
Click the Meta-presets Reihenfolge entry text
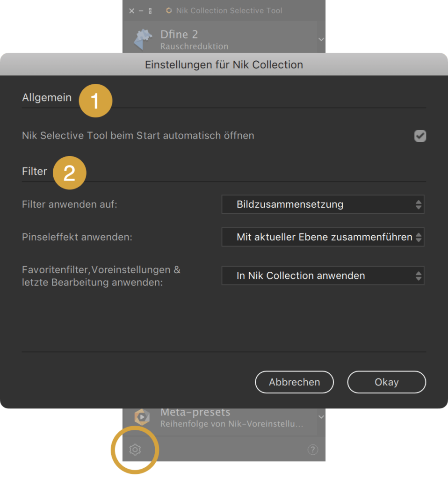[x=232, y=424]
